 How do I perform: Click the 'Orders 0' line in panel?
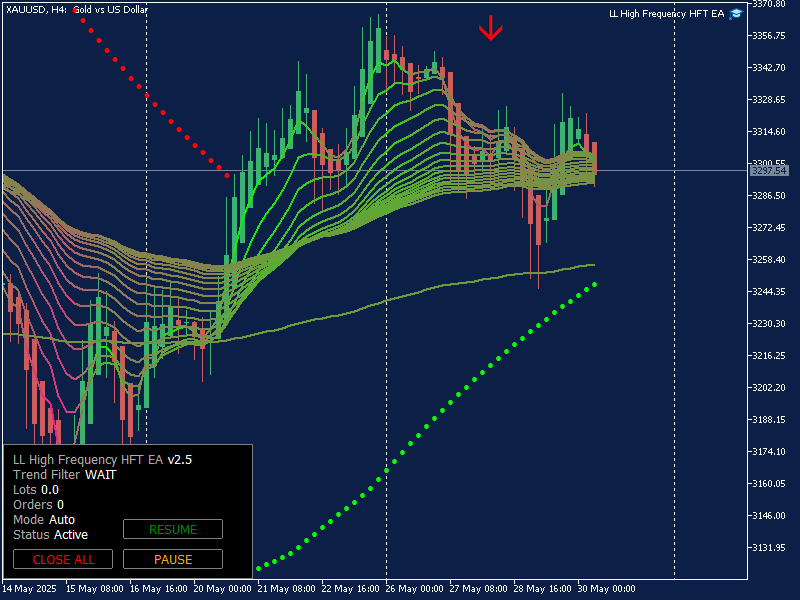38,505
